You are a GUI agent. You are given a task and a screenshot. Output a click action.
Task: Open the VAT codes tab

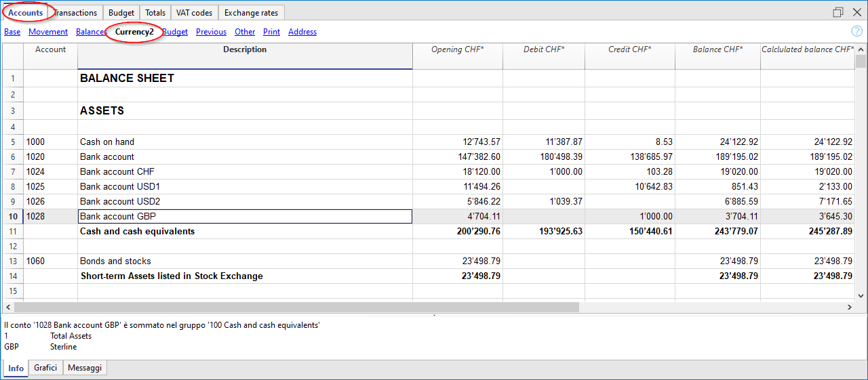[194, 13]
